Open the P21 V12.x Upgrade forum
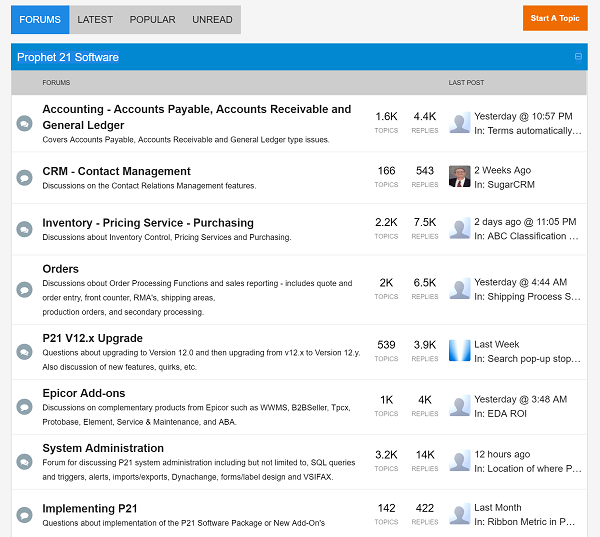Screen dimensions: 600x537 click(93, 338)
